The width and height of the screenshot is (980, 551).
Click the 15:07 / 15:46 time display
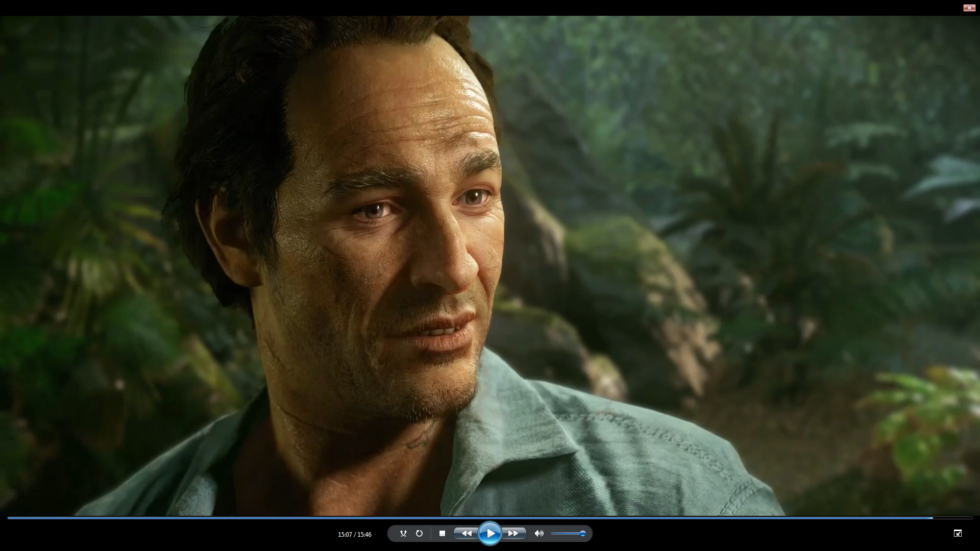[x=355, y=535]
